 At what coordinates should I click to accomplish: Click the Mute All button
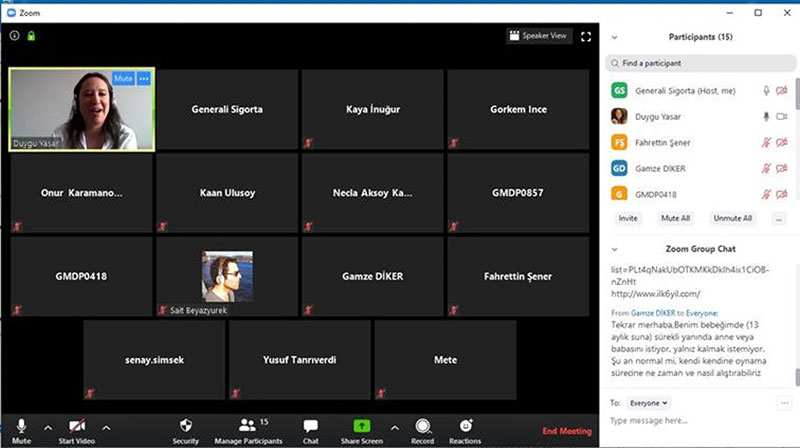point(675,217)
